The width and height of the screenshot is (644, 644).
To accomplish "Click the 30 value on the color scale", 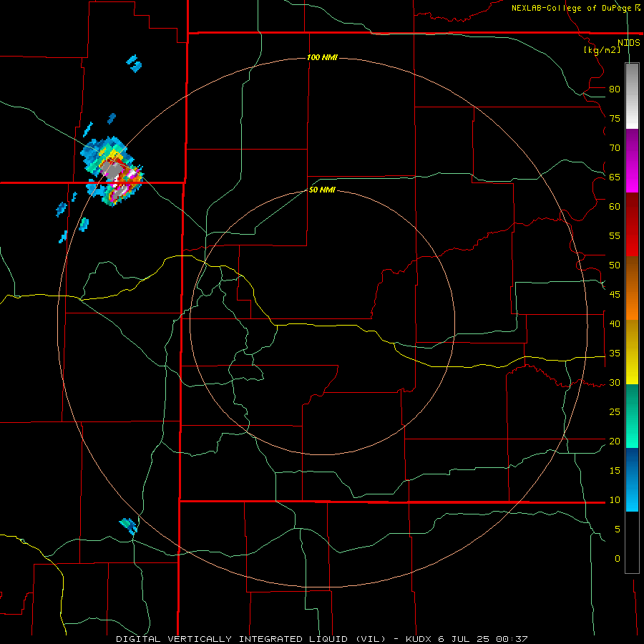I will [x=615, y=382].
